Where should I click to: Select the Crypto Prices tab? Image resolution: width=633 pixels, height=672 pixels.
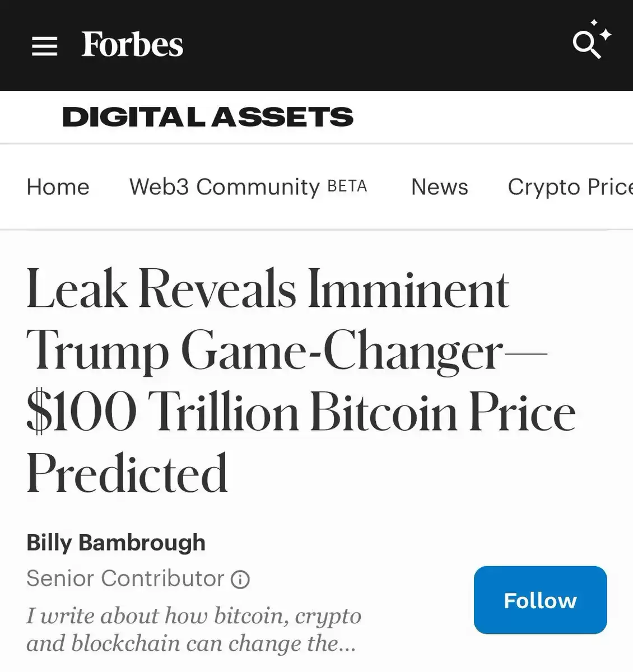click(x=570, y=187)
